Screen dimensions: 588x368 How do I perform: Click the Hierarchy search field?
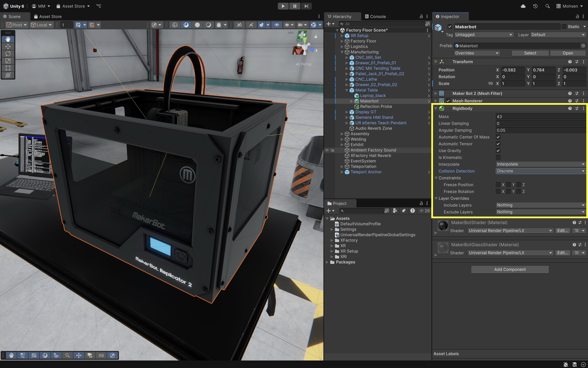point(381,24)
